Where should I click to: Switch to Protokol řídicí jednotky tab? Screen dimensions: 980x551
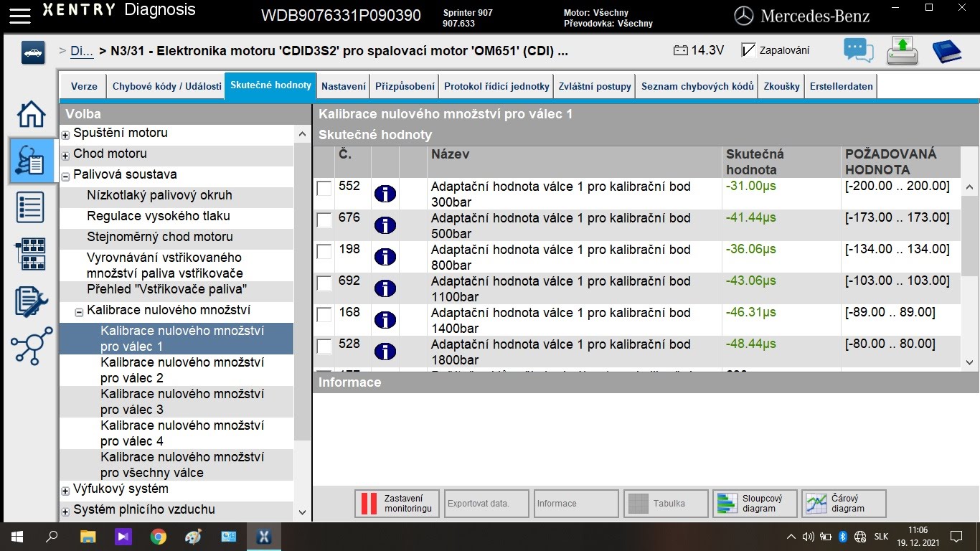[496, 86]
